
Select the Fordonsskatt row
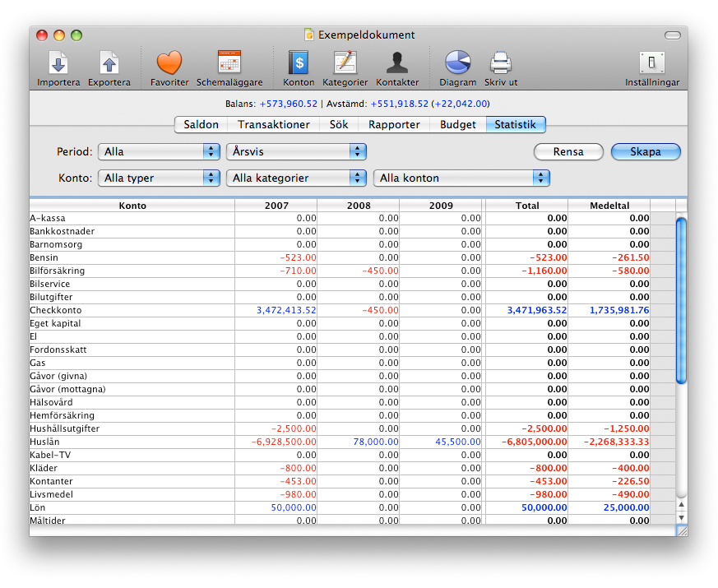[352, 350]
